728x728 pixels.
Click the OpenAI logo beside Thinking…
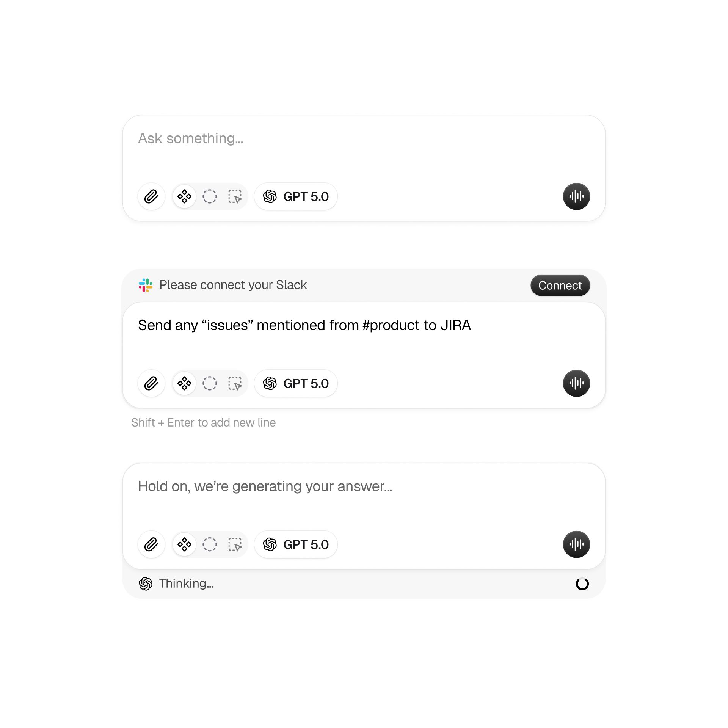(146, 584)
